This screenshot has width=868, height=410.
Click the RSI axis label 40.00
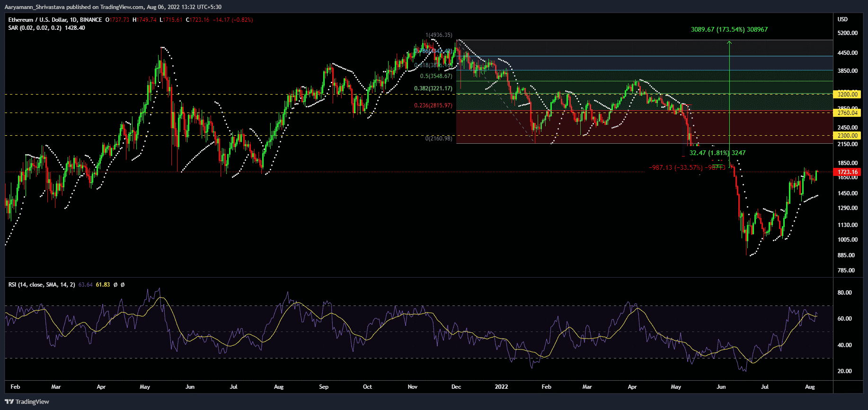(x=845, y=345)
